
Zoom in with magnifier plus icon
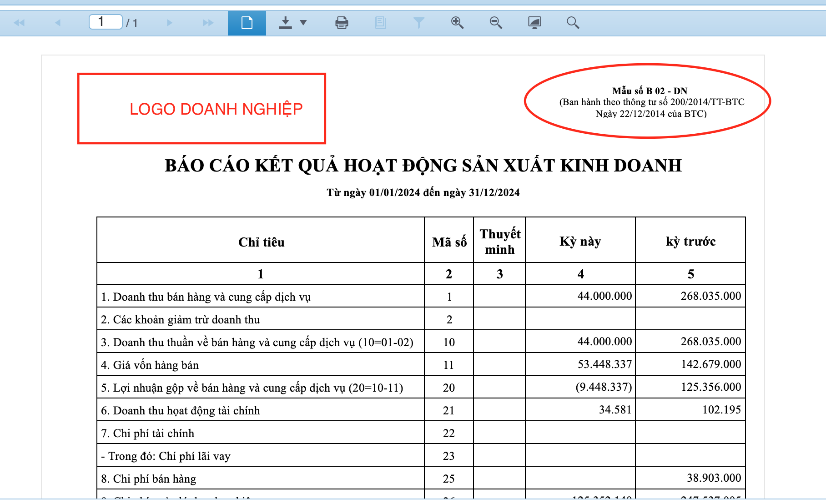point(457,23)
